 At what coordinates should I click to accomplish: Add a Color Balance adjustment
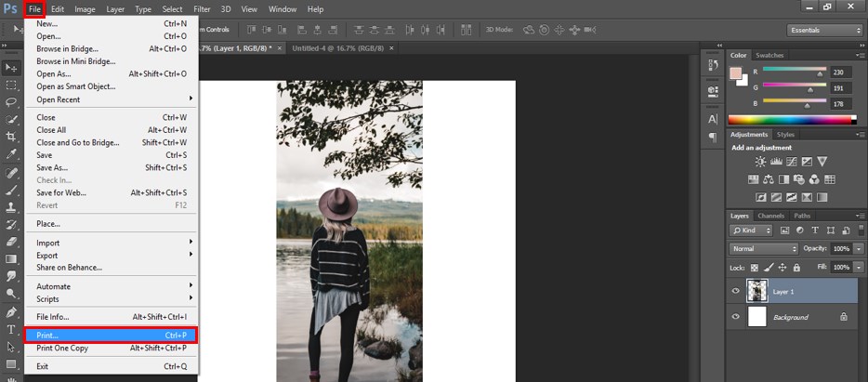pyautogui.click(x=769, y=179)
